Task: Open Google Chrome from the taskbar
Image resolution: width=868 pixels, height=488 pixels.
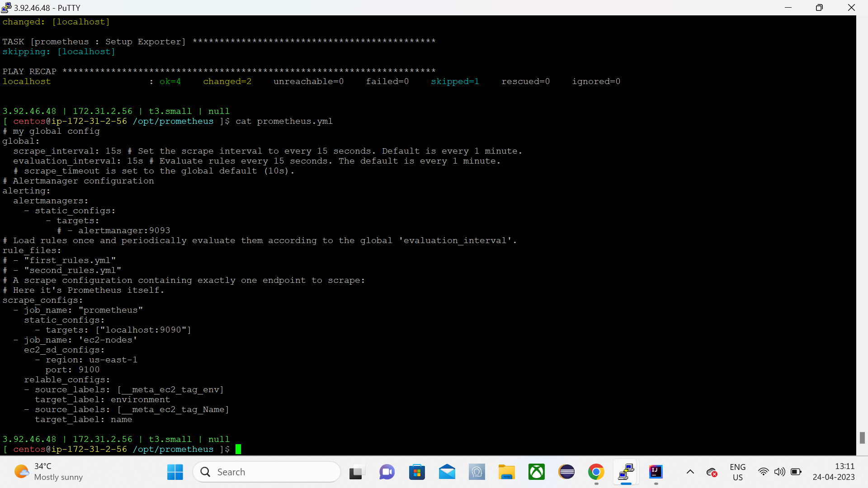Action: 596,472
